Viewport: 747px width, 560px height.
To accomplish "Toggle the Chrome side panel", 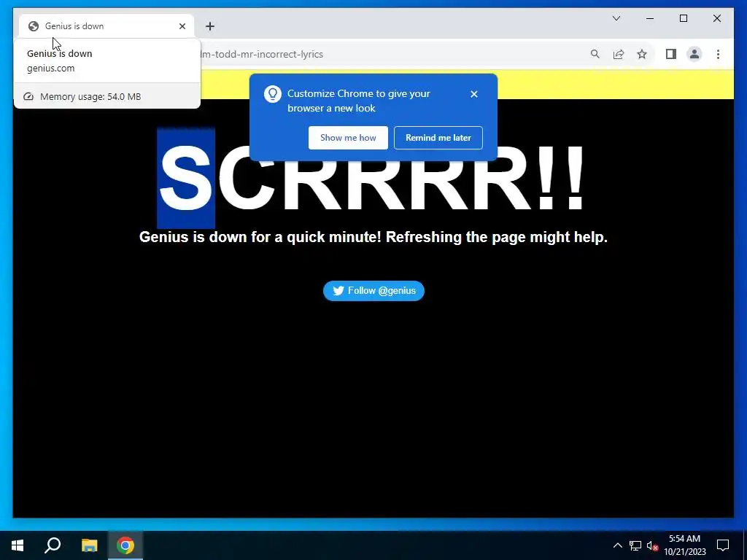I will 671,54.
